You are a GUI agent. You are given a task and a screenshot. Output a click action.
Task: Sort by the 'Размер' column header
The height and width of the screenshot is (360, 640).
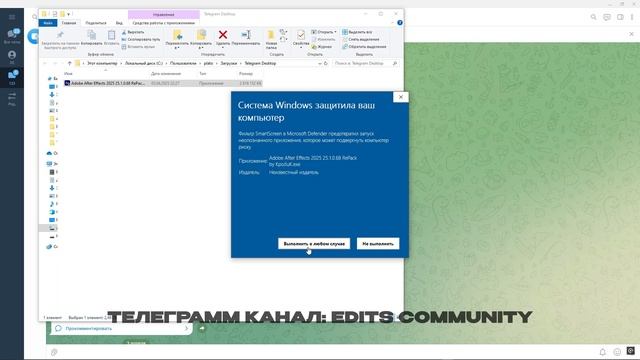point(246,73)
